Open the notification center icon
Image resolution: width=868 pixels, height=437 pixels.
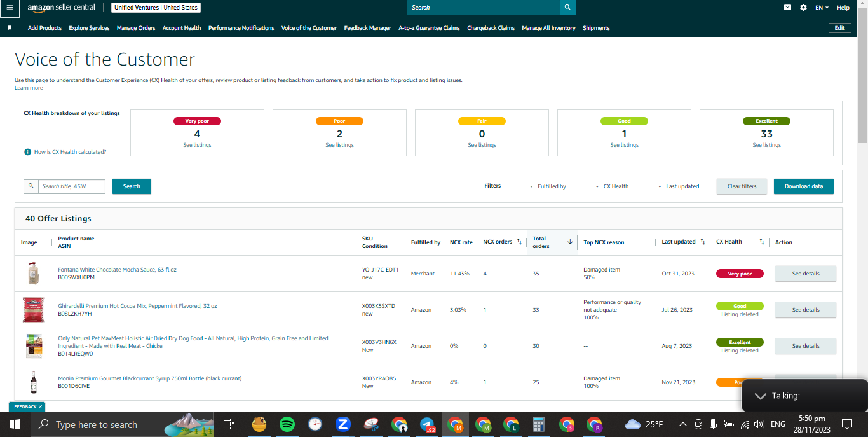847,424
